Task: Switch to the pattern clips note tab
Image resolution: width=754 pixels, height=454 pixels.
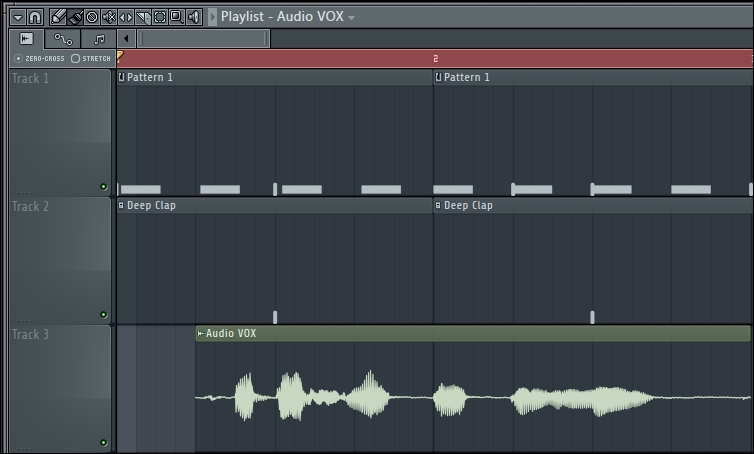Action: pyautogui.click(x=99, y=39)
